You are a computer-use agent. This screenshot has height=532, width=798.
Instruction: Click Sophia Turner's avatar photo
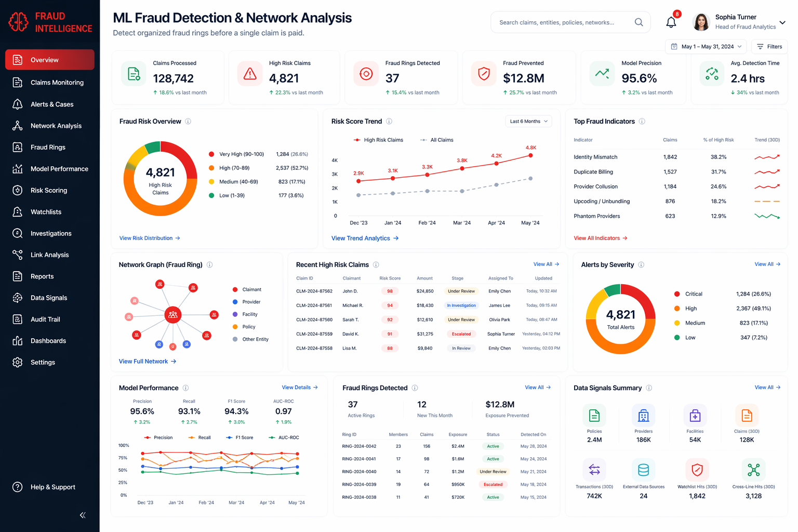[x=701, y=22]
